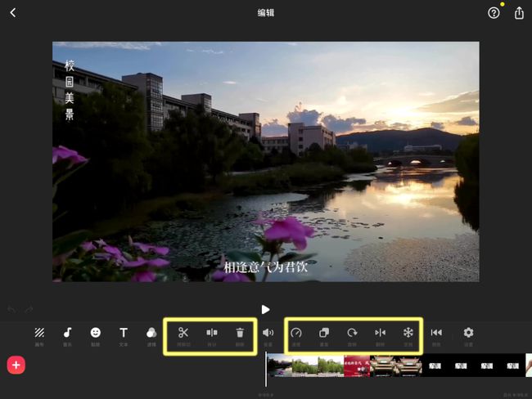This screenshot has width=532, height=399.
Task: Open the Settings gear in toolbar
Action: click(x=468, y=335)
